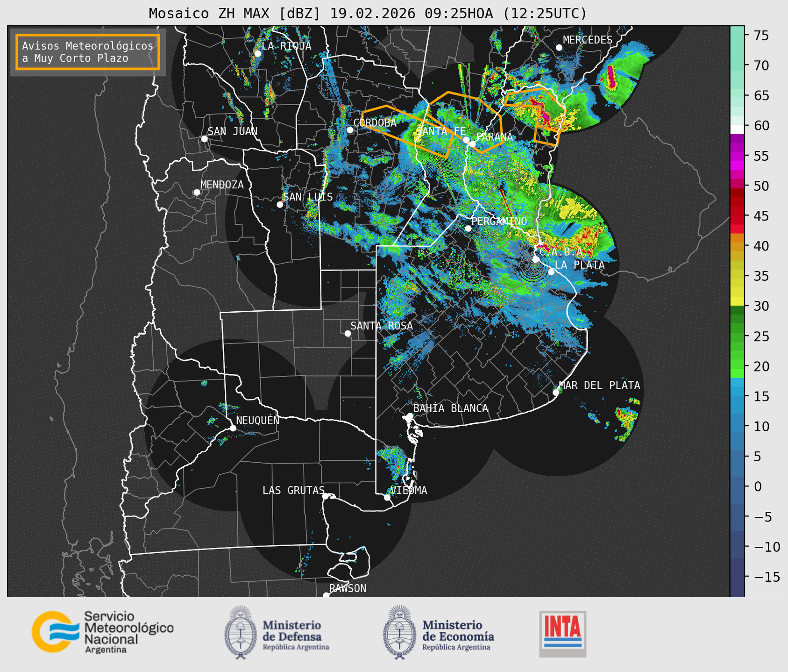Click the dark blue -10 dBZ band on scale
The image size is (788, 672).
737,547
